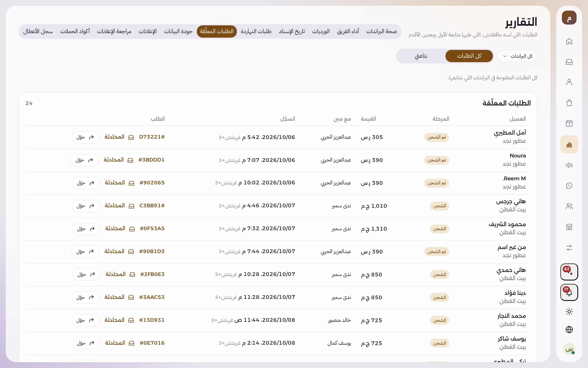The image size is (588, 368).
Task: Select the كل الطلبات filter
Action: pyautogui.click(x=469, y=56)
